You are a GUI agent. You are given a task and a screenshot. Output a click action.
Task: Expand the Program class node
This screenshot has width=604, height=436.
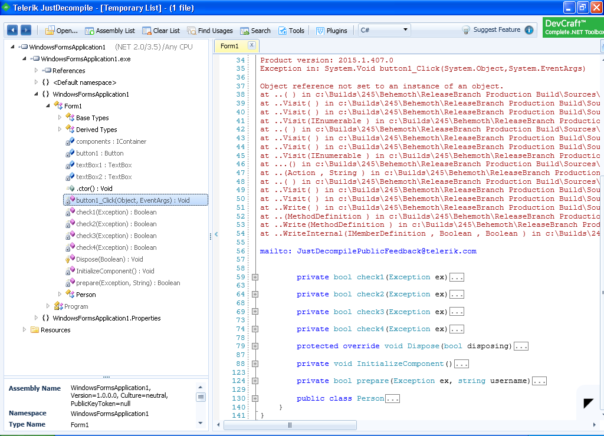pyautogui.click(x=48, y=306)
